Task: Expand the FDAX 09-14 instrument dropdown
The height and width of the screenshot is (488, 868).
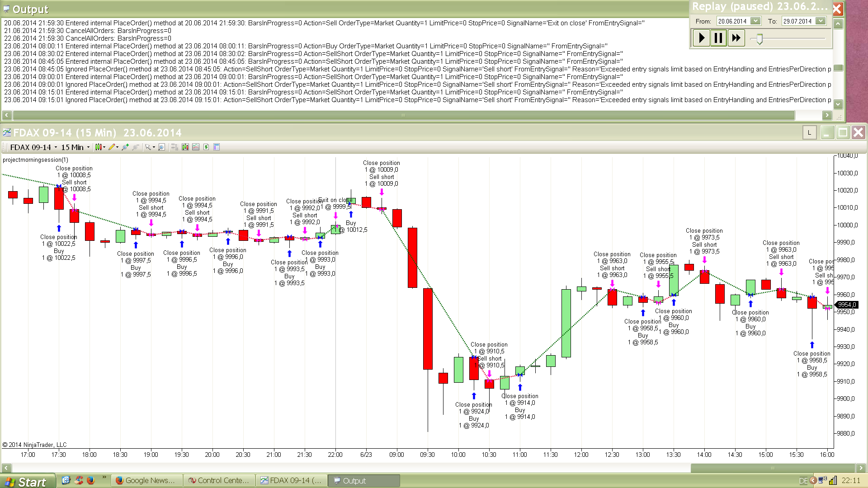Action: tap(56, 147)
